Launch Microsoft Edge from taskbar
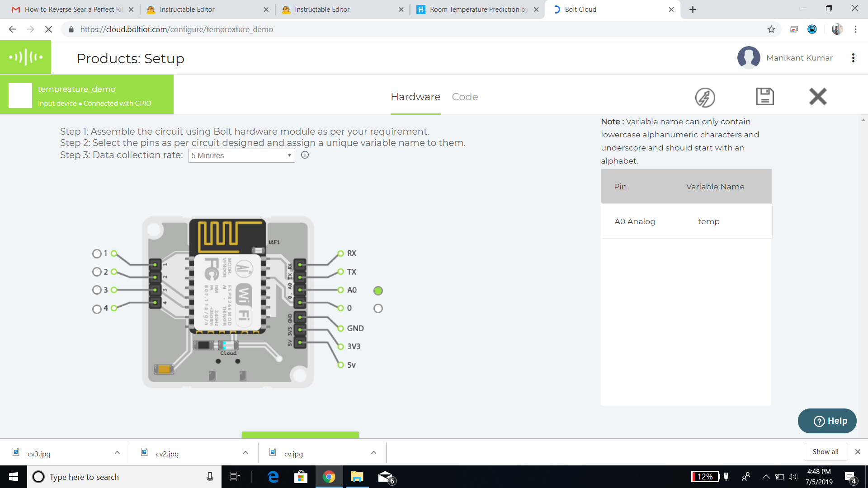The width and height of the screenshot is (868, 488). click(273, 477)
